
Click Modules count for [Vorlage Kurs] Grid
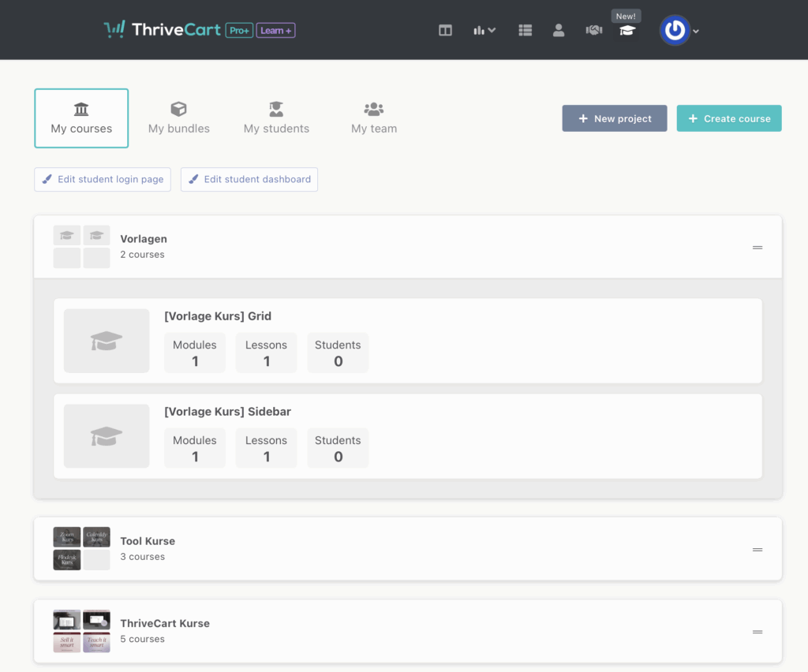[195, 353]
